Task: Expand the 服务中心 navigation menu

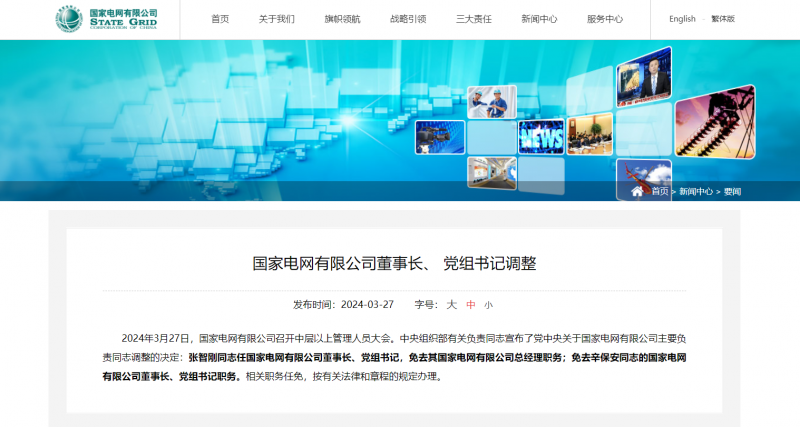Action: click(x=604, y=19)
